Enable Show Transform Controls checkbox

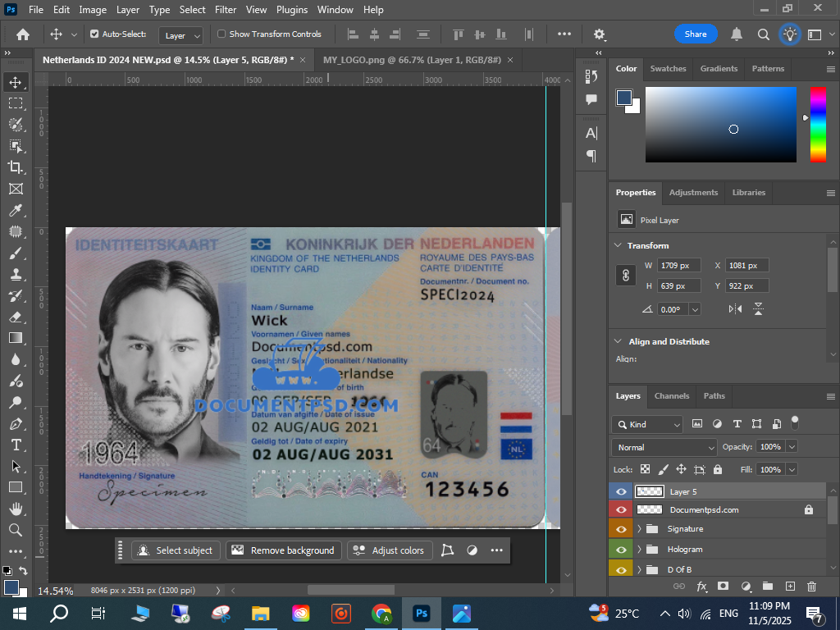coord(221,34)
